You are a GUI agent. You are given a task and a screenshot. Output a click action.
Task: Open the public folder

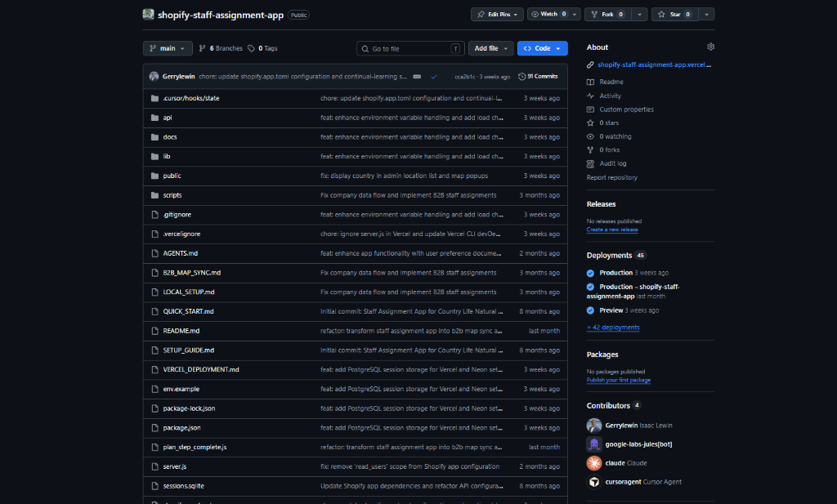172,176
